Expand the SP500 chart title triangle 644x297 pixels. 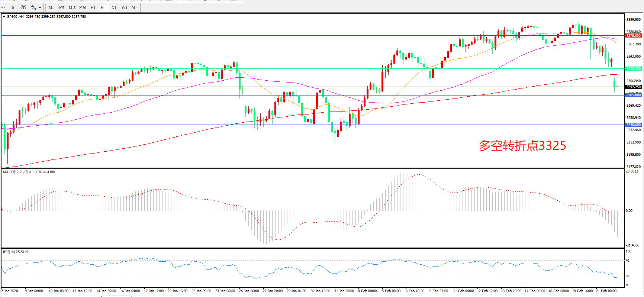4,17
